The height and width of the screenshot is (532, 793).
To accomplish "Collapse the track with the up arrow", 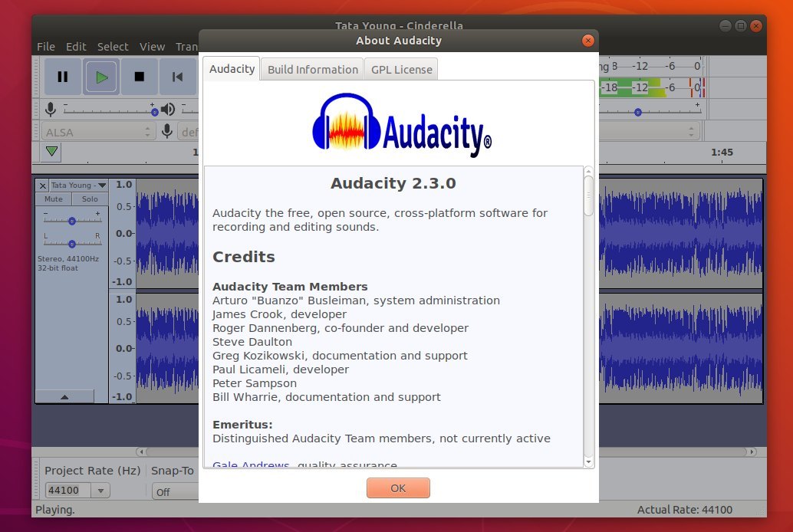I will 64,397.
